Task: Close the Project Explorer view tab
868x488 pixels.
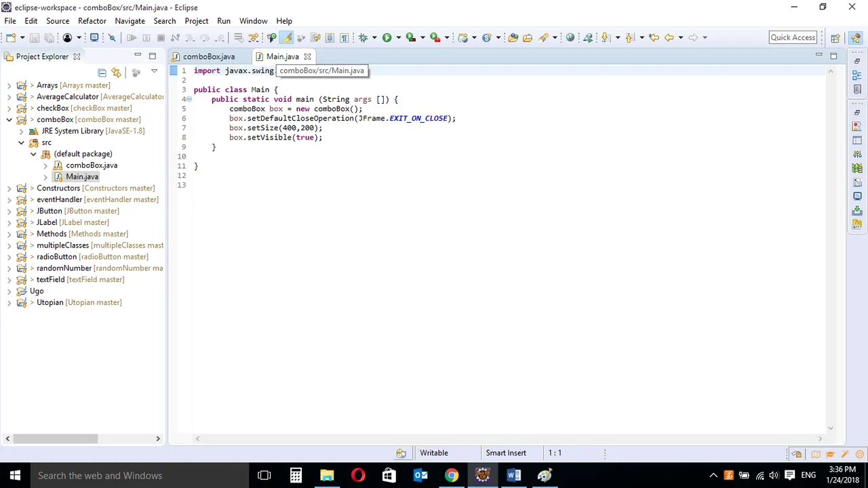Action: coord(77,56)
